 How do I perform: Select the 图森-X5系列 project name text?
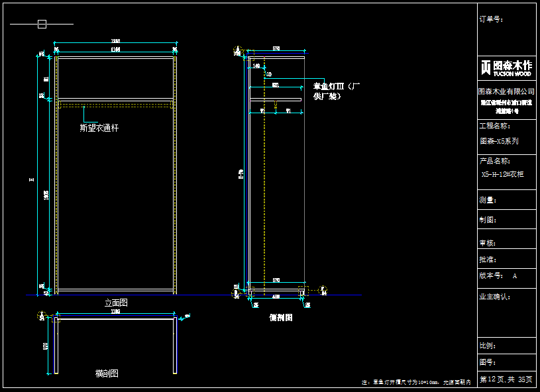pyautogui.click(x=499, y=141)
